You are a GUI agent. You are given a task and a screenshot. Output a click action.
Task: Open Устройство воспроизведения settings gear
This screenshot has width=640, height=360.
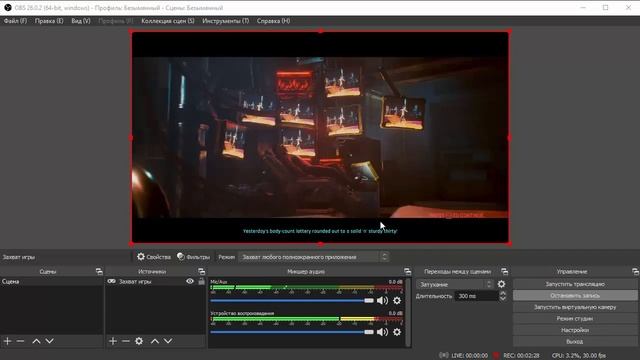[397, 332]
